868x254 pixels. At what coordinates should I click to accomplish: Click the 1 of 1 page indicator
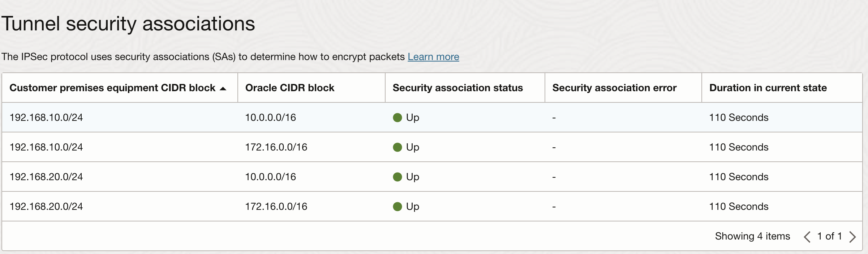(x=830, y=236)
